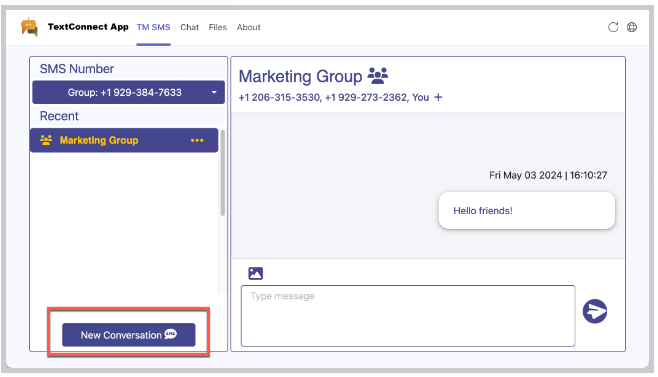Go to the About tab
The image size is (658, 377).
point(248,27)
